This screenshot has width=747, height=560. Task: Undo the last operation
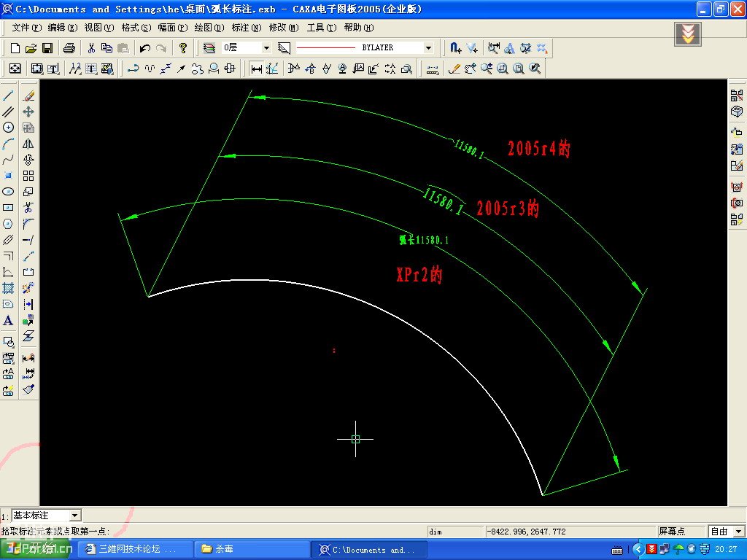(145, 47)
